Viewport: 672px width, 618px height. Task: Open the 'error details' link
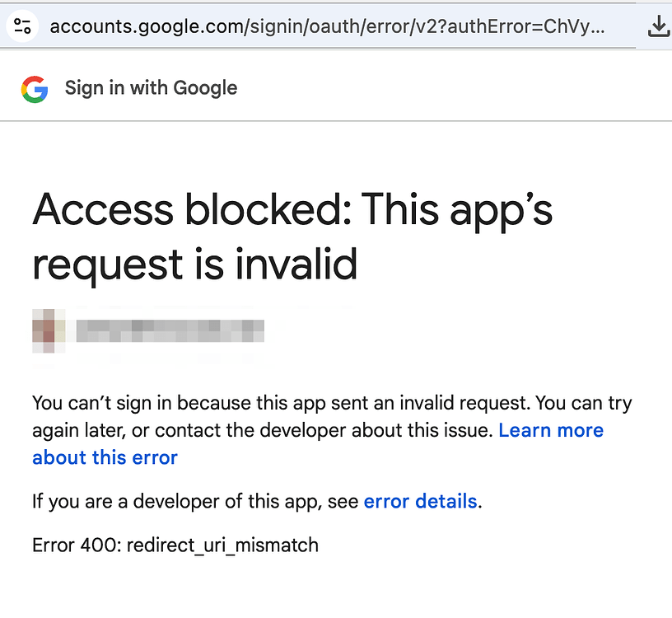[421, 501]
